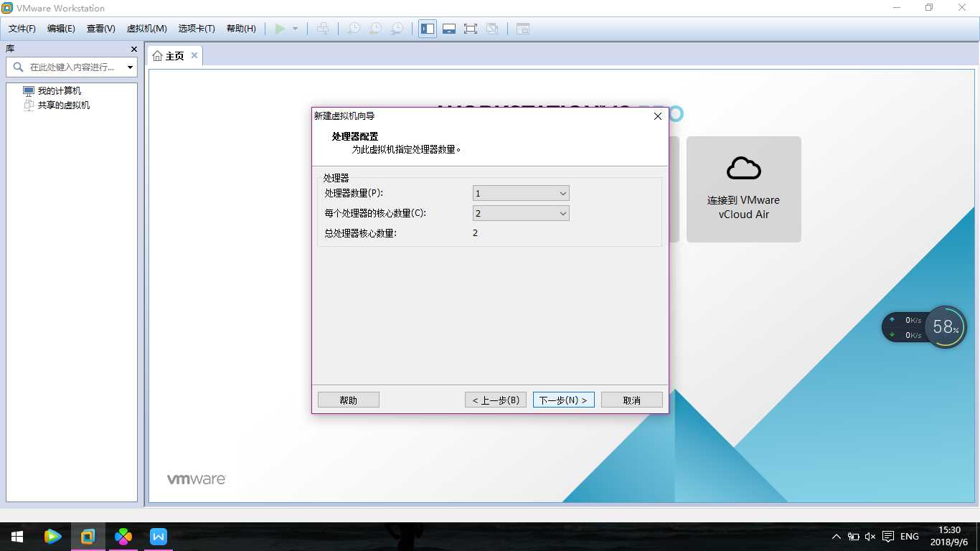Click the 下一步(N) > button
Image resolution: width=980 pixels, height=551 pixels.
click(x=564, y=400)
